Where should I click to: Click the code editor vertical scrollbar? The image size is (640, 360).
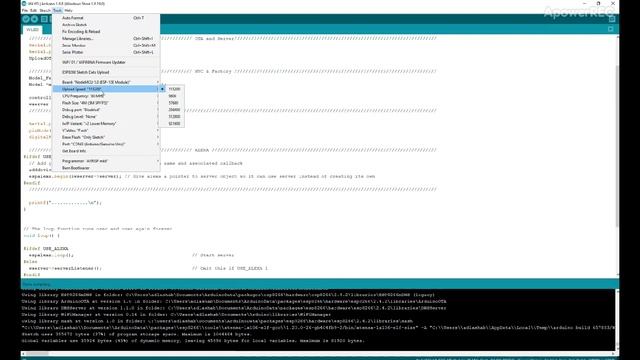pos(617,147)
